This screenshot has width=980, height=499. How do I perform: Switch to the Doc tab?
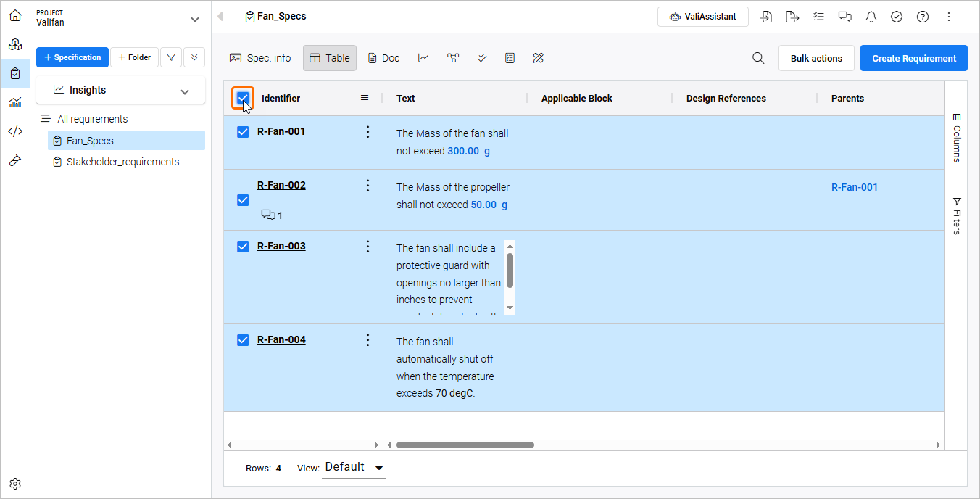[x=383, y=58]
